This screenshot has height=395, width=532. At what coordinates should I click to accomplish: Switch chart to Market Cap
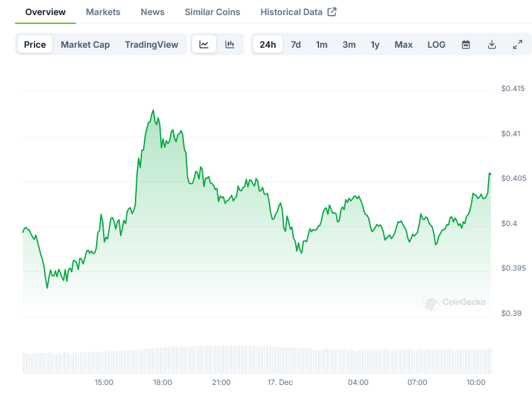point(85,45)
